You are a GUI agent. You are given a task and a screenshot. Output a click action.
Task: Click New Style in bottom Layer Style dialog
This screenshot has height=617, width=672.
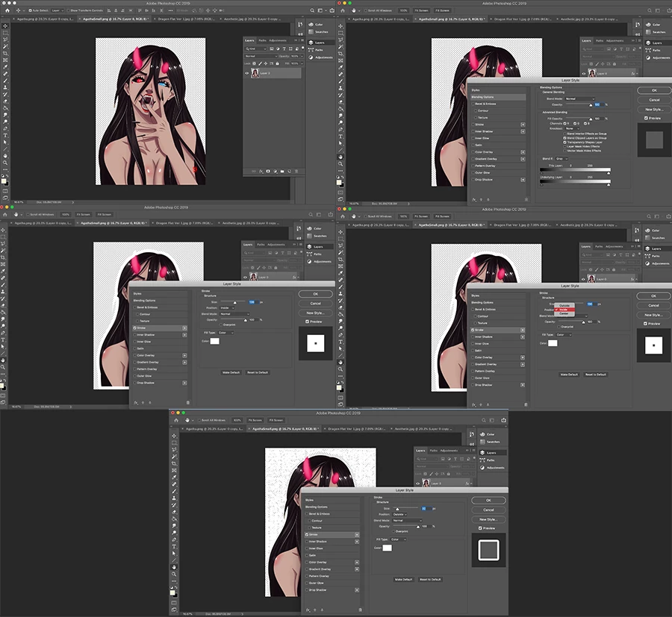tap(488, 519)
